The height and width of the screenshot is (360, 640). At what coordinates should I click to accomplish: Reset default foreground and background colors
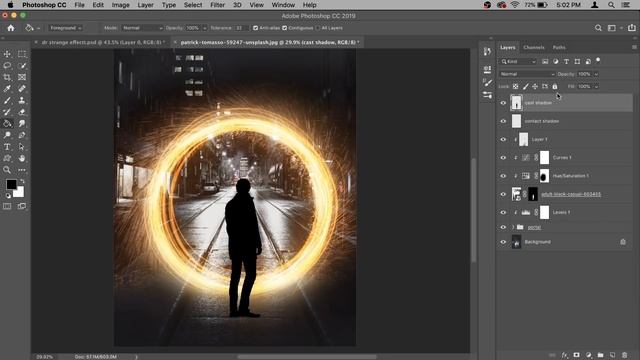(x=8, y=196)
